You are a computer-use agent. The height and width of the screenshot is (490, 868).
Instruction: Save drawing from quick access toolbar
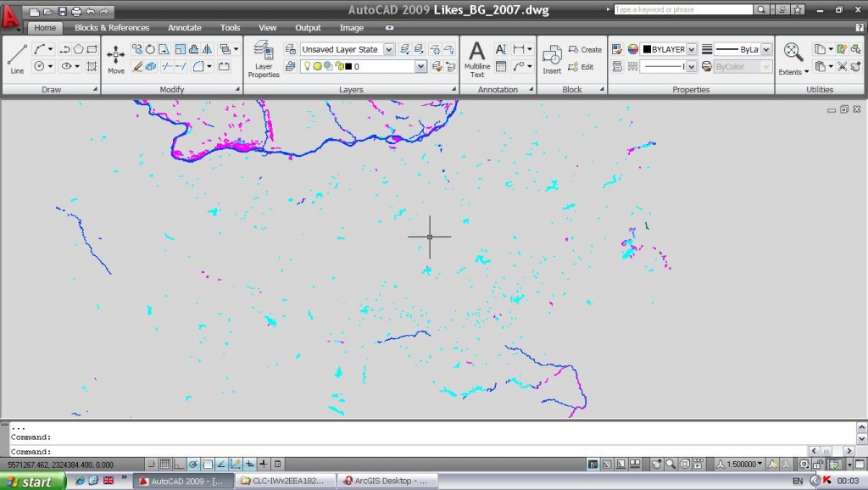[63, 11]
